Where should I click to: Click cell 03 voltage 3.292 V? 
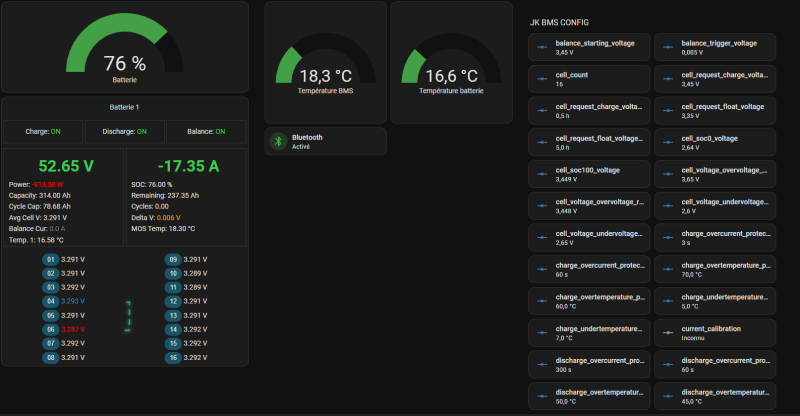pyautogui.click(x=73, y=287)
